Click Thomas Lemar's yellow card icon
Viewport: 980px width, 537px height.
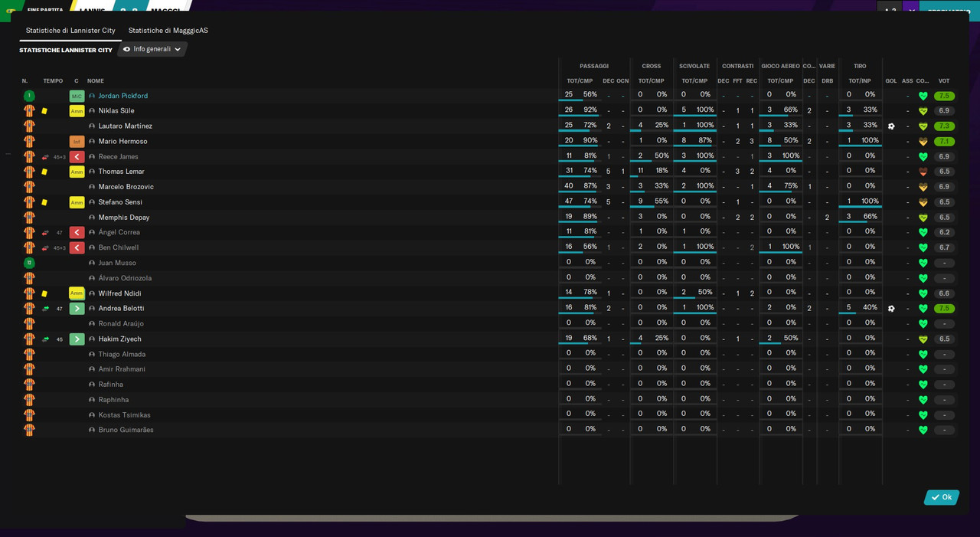[44, 172]
